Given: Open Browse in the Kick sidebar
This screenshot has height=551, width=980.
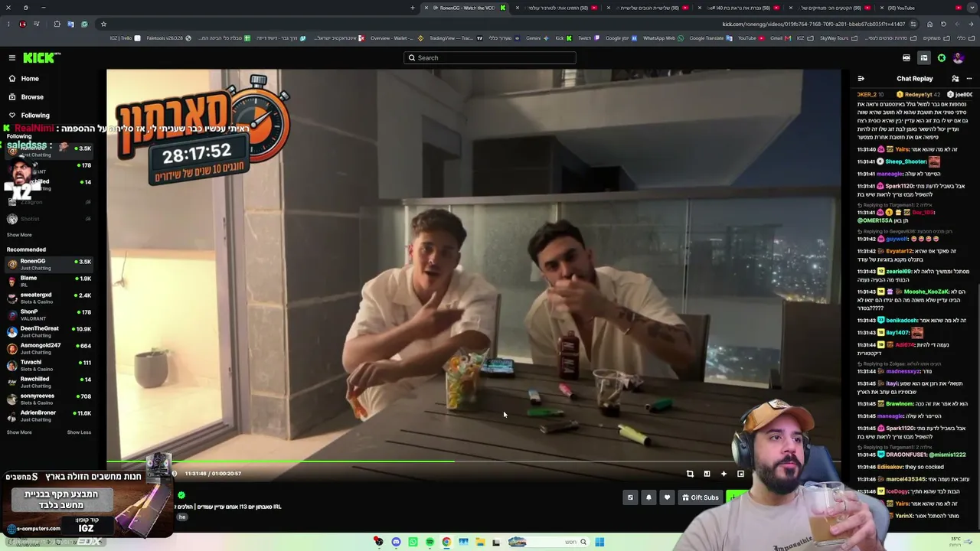Looking at the screenshot, I should [32, 97].
